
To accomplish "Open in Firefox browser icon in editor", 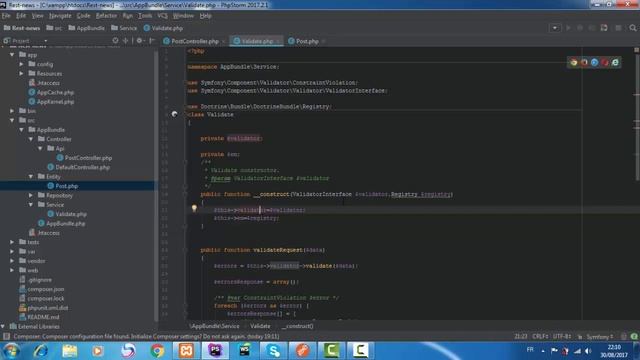I will (584, 62).
